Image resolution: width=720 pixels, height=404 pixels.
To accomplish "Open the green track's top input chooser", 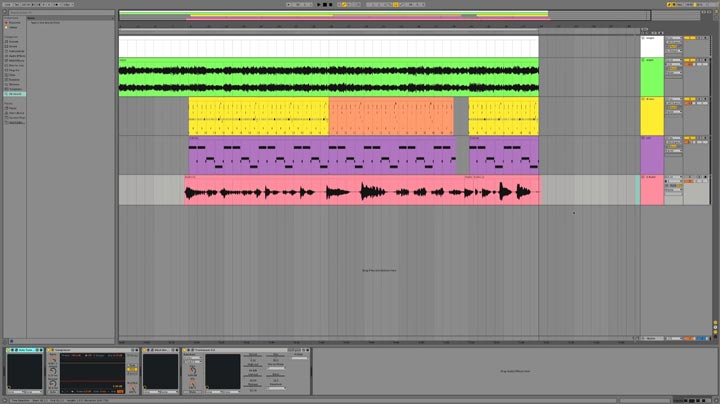I will coord(674,60).
